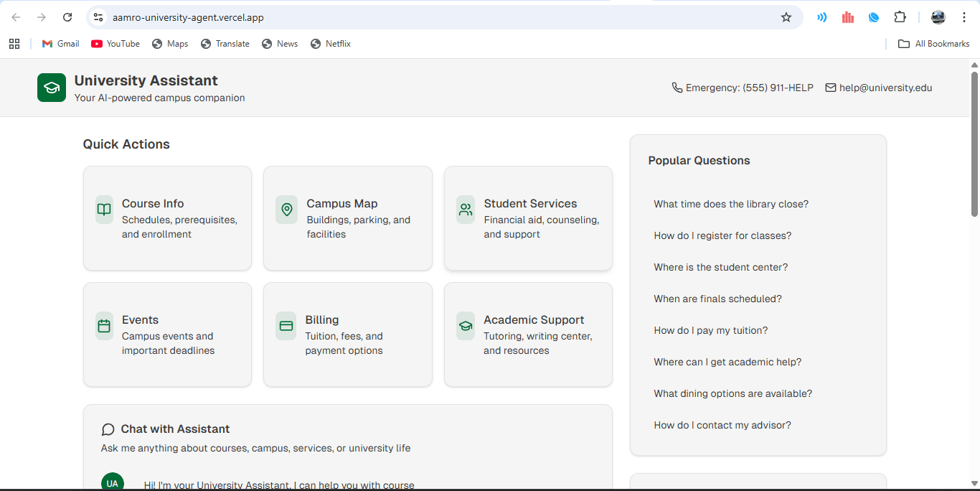Click the scrollbar down arrow
The image size is (980, 491).
click(x=974, y=484)
